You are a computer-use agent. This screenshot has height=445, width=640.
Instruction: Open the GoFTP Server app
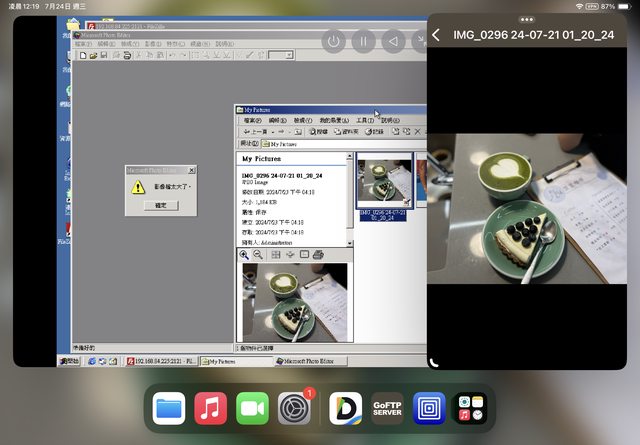pyautogui.click(x=387, y=408)
